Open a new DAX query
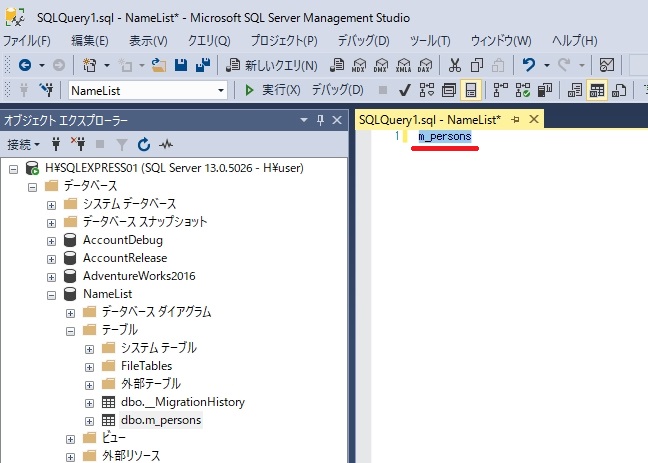The image size is (648, 463). pos(425,65)
